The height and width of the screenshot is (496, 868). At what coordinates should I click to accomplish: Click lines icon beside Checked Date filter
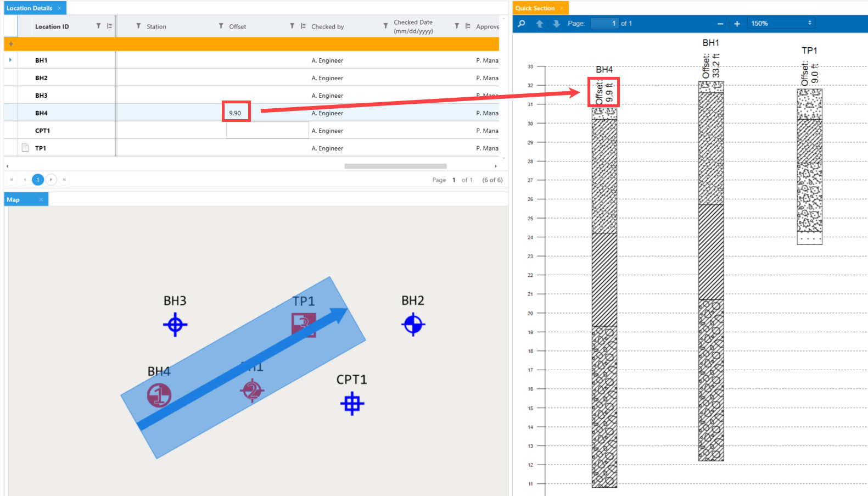pos(468,26)
